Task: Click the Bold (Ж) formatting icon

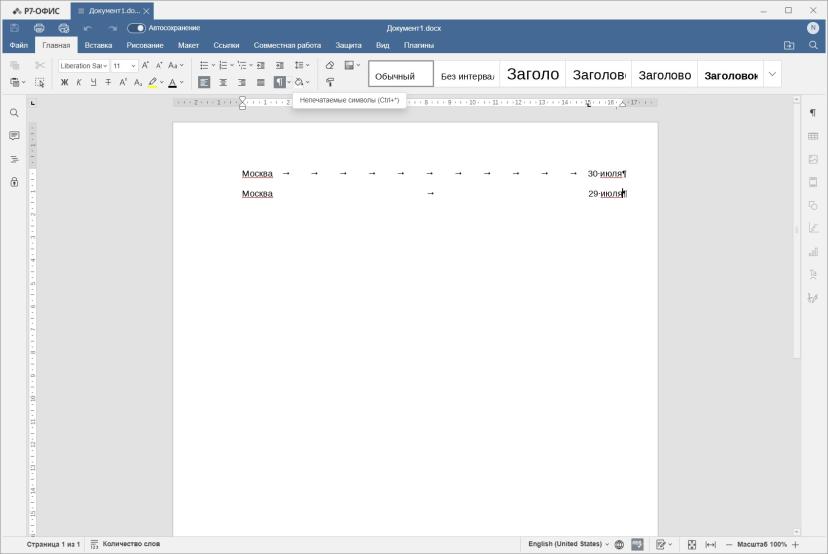Action: (x=64, y=82)
